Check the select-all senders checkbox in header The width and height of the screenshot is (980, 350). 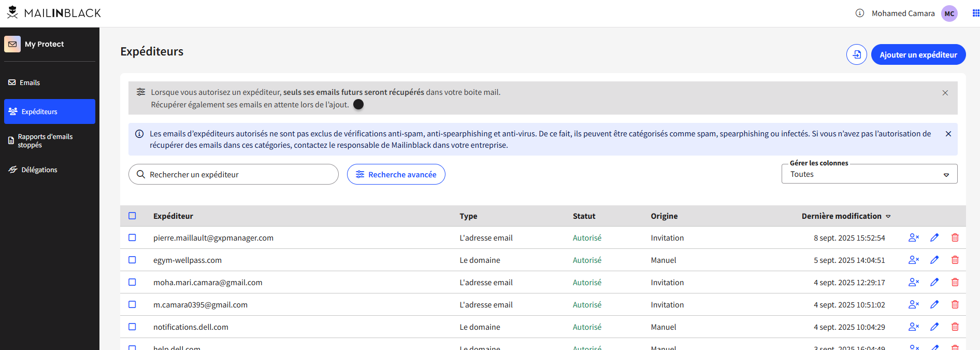[133, 216]
